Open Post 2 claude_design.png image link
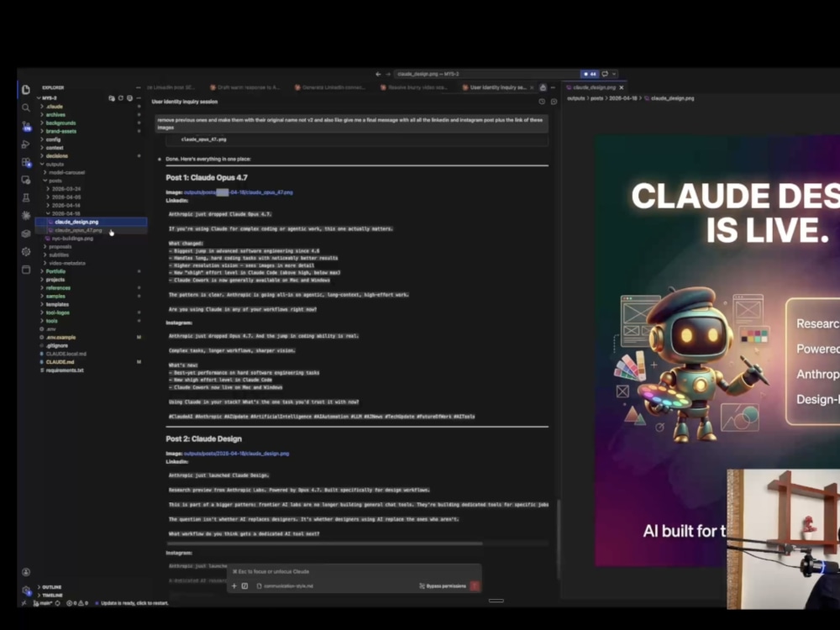 click(x=236, y=454)
